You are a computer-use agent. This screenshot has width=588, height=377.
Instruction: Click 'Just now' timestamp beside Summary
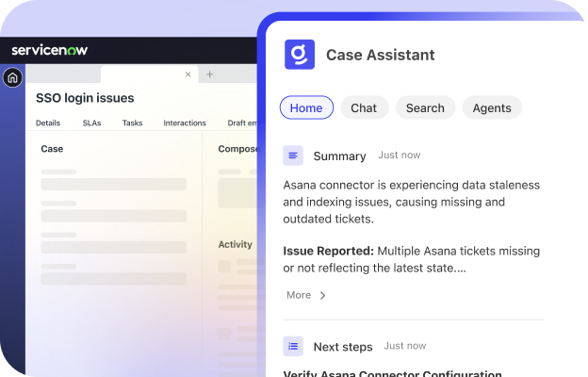coord(399,155)
